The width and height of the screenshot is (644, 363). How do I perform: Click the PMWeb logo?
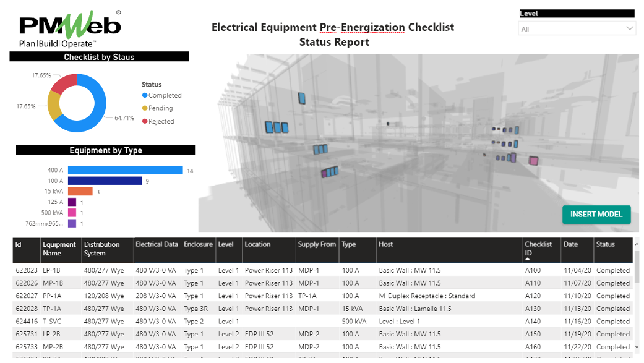click(70, 29)
